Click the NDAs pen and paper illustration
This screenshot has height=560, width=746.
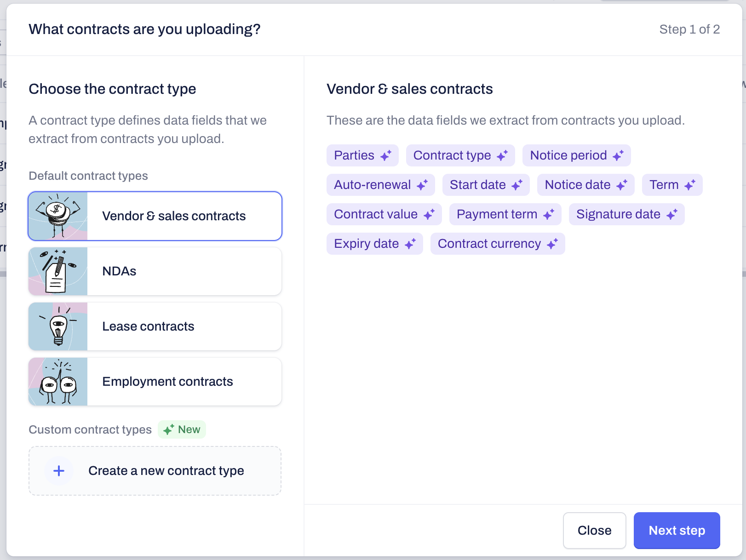(x=58, y=271)
